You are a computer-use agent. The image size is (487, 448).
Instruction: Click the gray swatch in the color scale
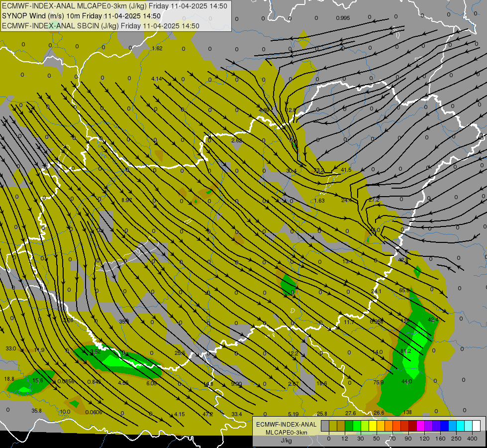tap(325, 426)
